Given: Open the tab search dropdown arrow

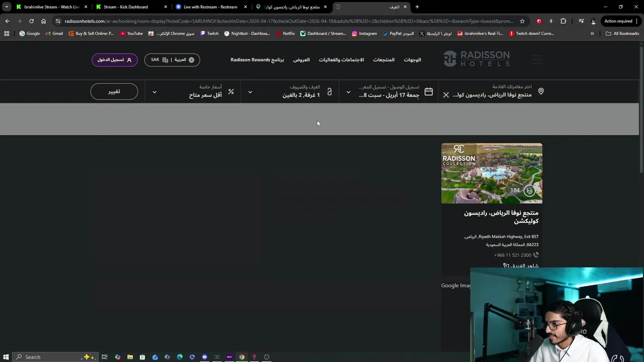Looking at the screenshot, I should (7, 7).
